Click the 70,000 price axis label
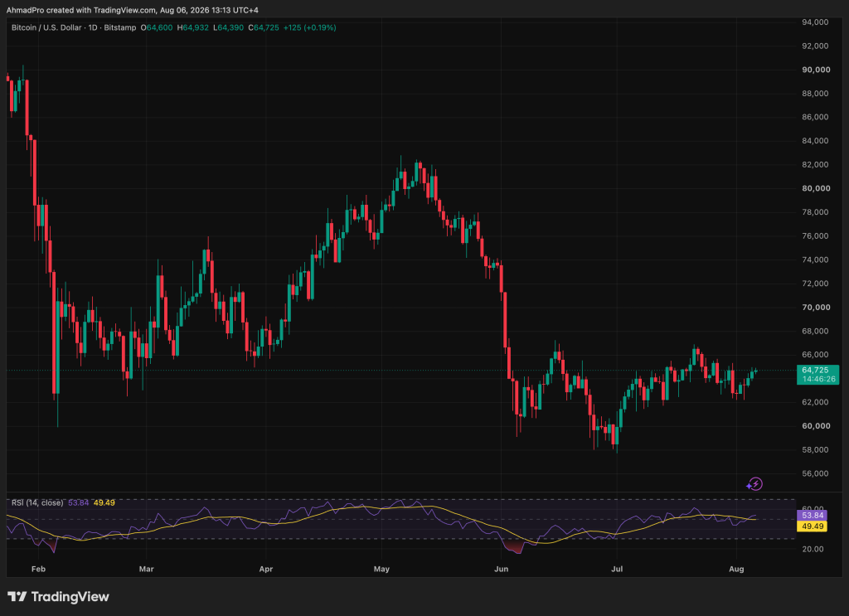 [816, 308]
